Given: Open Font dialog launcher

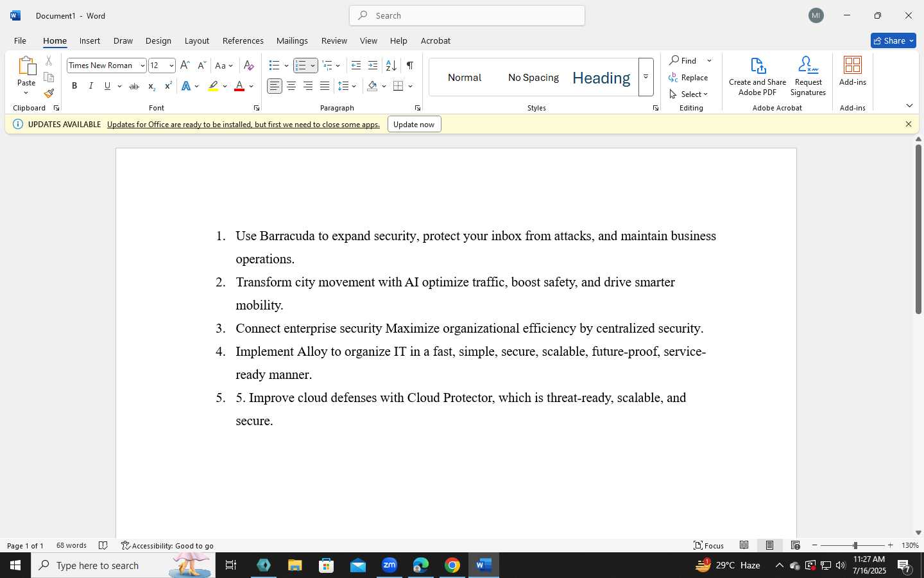Looking at the screenshot, I should pos(257,108).
